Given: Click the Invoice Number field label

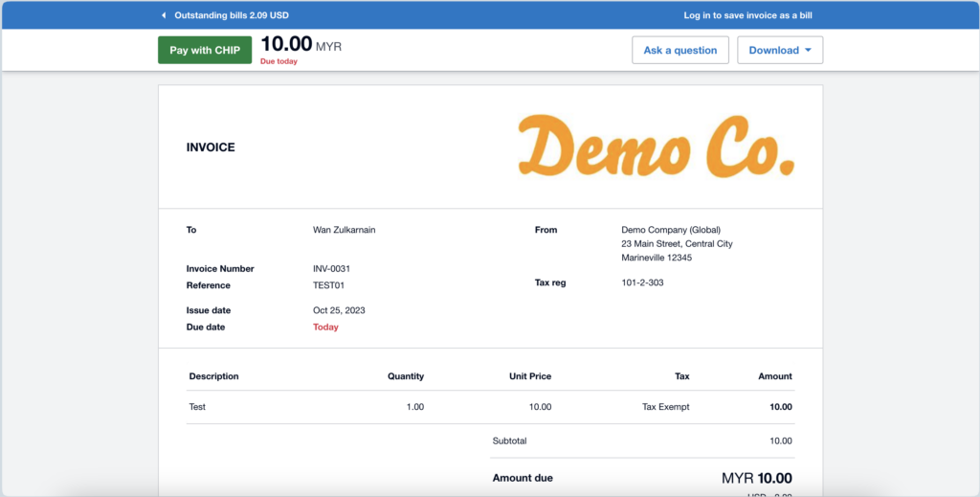Looking at the screenshot, I should 220,269.
